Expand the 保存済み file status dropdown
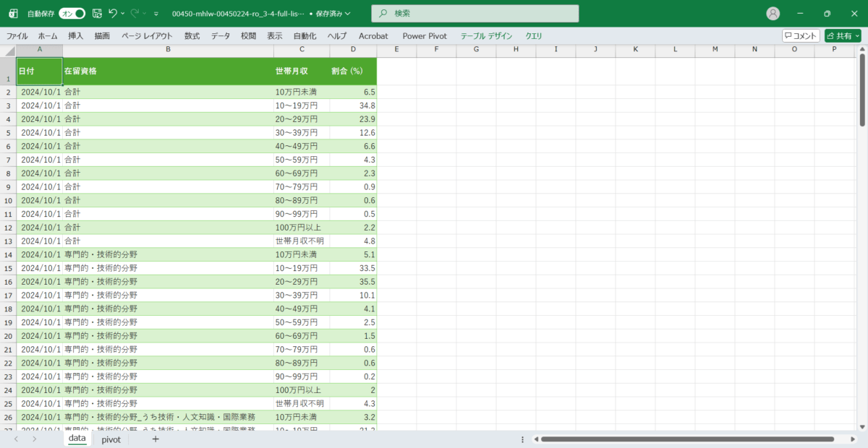The height and width of the screenshot is (448, 868). 348,14
